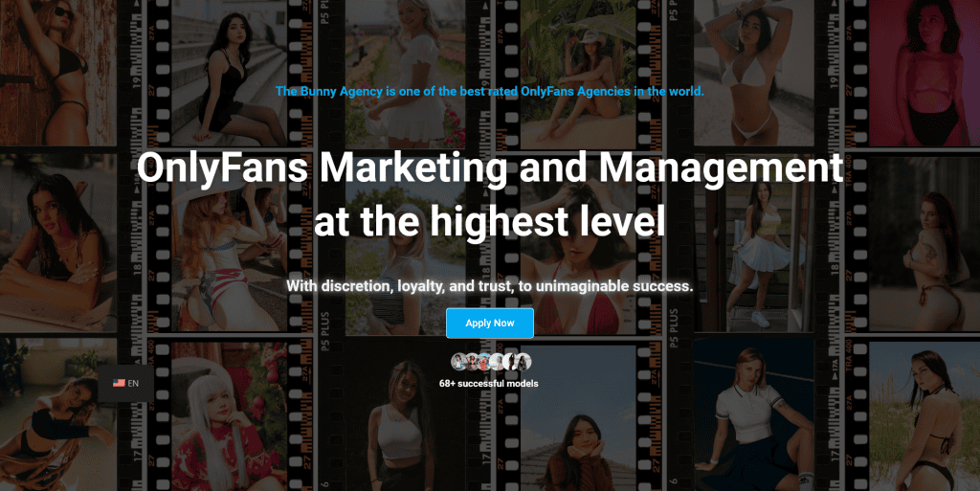Click the "With discretion, loyalty, and trust" subtitle

(x=489, y=286)
